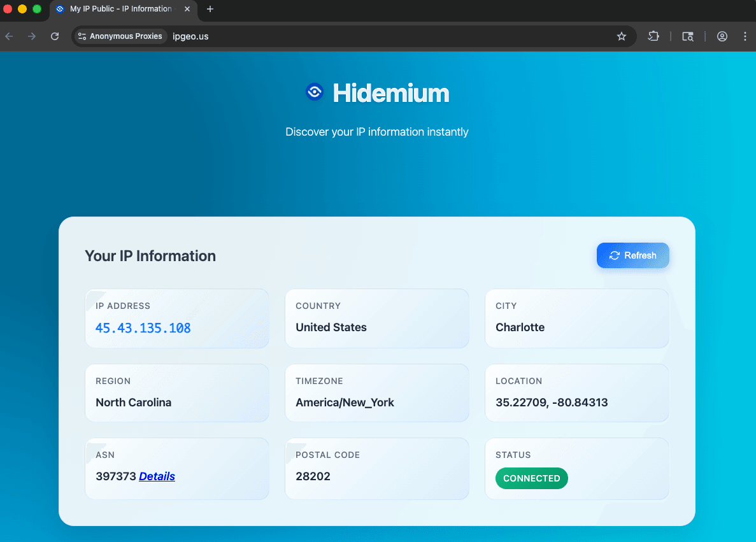Select the IP address 45.43.135.108
Viewport: 756px width, 542px height.
coord(143,328)
